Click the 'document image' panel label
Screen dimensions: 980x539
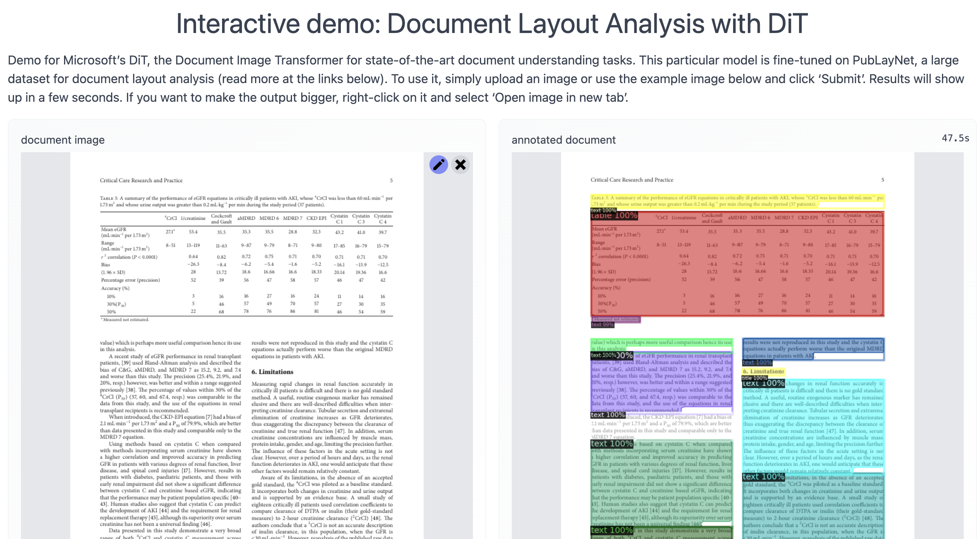coord(63,140)
